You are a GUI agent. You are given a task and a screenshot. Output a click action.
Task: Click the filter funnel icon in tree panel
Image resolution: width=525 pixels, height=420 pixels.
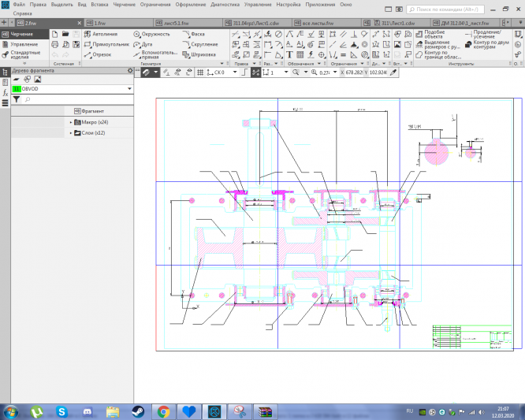[16, 99]
